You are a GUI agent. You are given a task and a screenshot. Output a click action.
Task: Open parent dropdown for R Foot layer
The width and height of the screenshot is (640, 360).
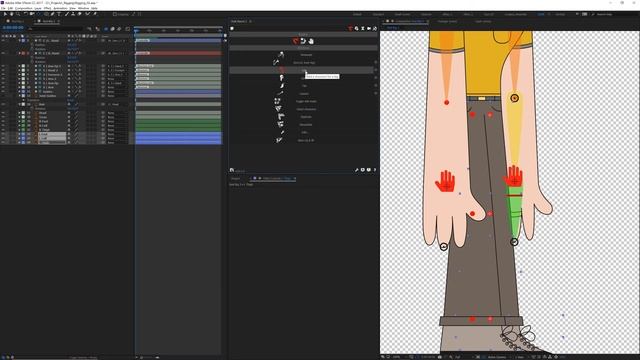116,121
